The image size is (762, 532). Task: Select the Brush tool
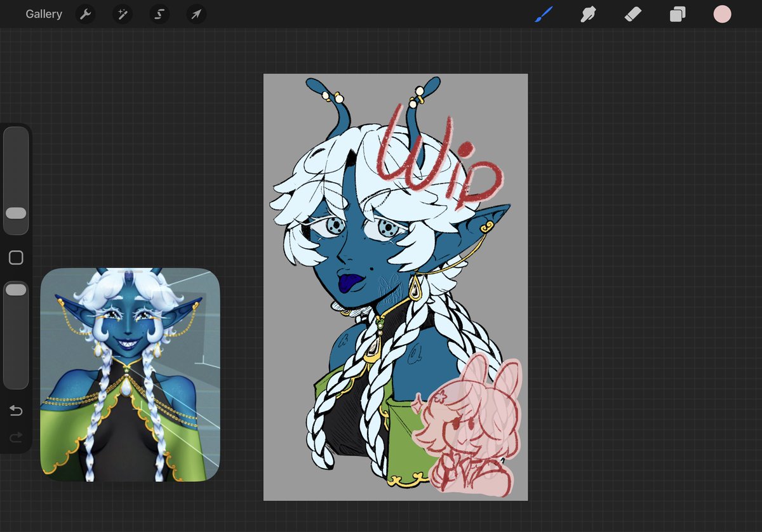point(544,14)
